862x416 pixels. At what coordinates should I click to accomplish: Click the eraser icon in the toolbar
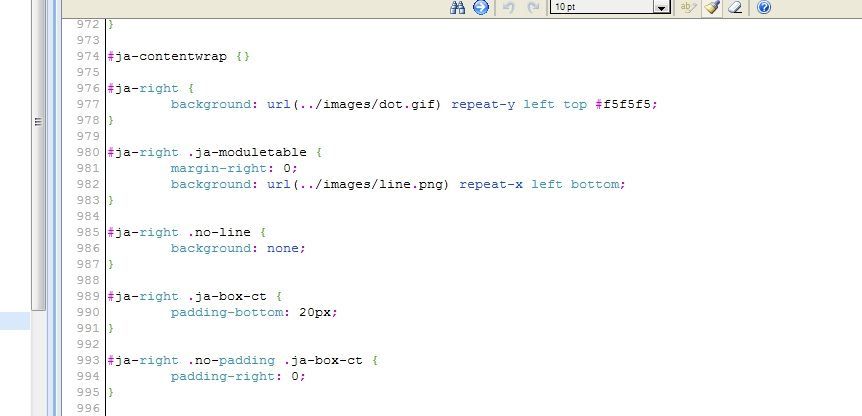[x=736, y=7]
